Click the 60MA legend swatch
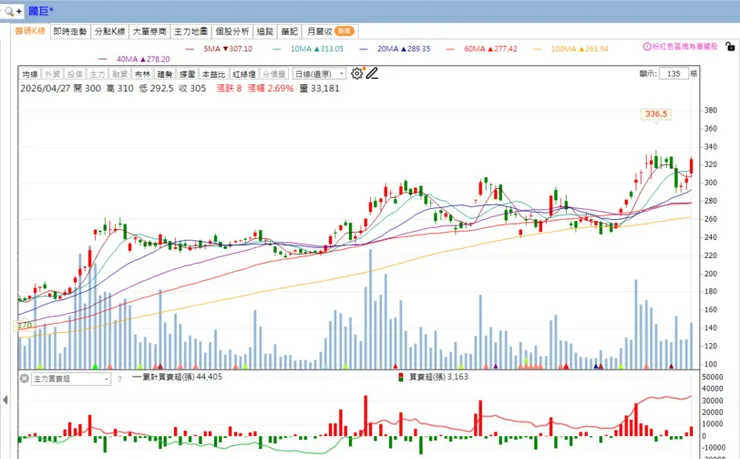 (x=451, y=49)
